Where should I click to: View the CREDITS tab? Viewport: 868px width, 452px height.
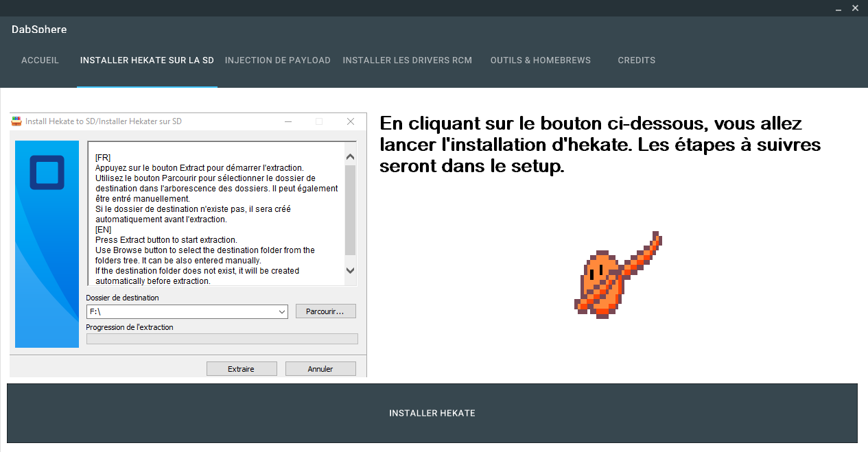click(x=637, y=60)
